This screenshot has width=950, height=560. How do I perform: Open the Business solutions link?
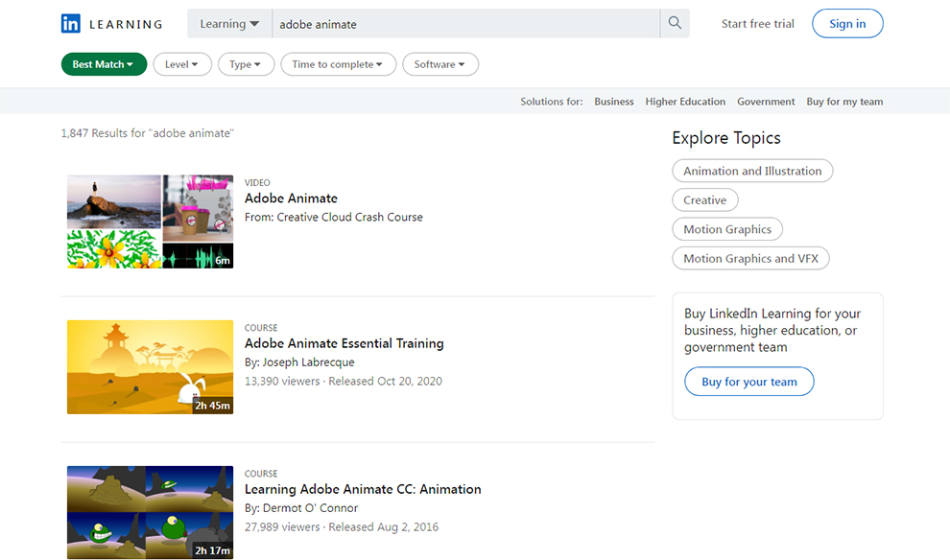click(614, 102)
